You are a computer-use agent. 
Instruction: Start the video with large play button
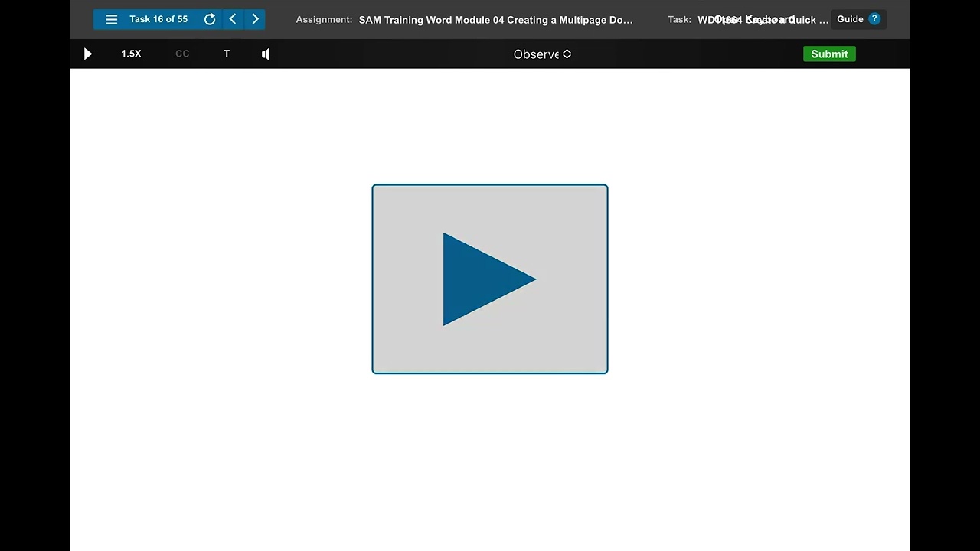[490, 279]
